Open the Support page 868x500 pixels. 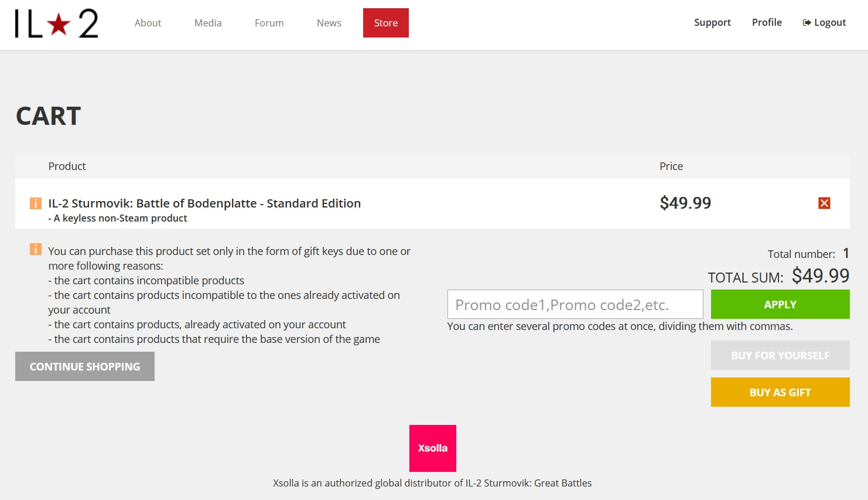tap(712, 22)
